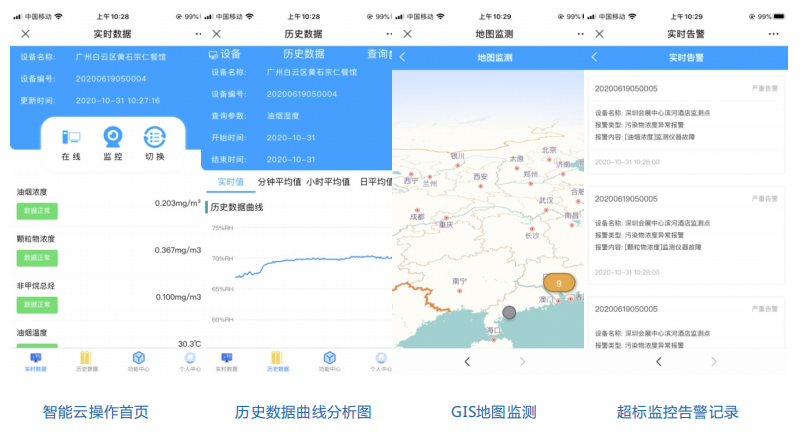Click the orange cluster marker labeled 9
The width and height of the screenshot is (803, 440).
558,283
